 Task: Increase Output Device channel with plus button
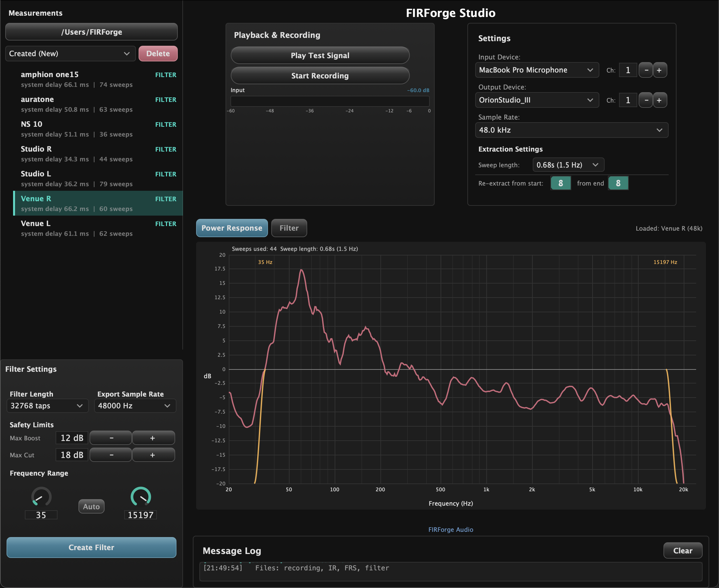click(x=660, y=100)
